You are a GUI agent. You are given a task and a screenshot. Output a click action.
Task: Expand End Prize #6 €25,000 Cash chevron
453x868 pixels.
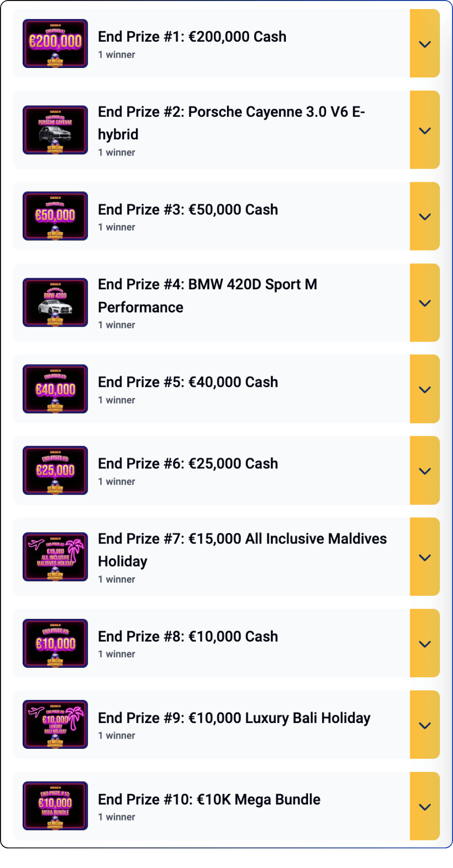[x=425, y=471]
